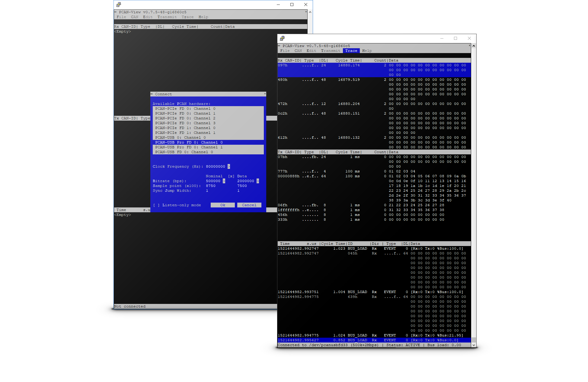
Task: Select PCAN-USB Pro FD 0: Channel 0
Action: point(208,142)
